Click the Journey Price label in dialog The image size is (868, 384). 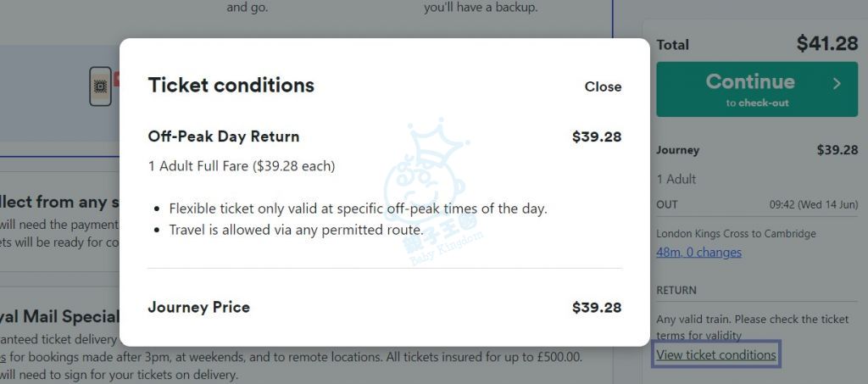point(198,307)
